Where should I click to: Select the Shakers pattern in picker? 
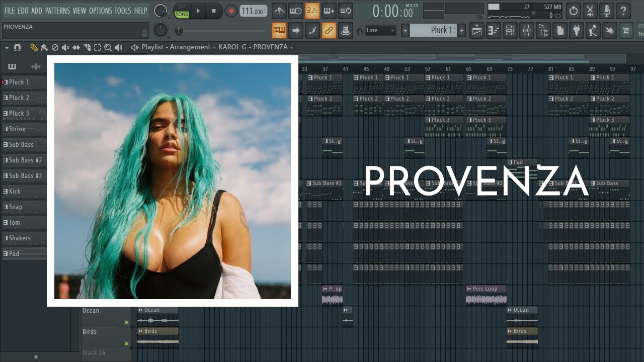24,238
